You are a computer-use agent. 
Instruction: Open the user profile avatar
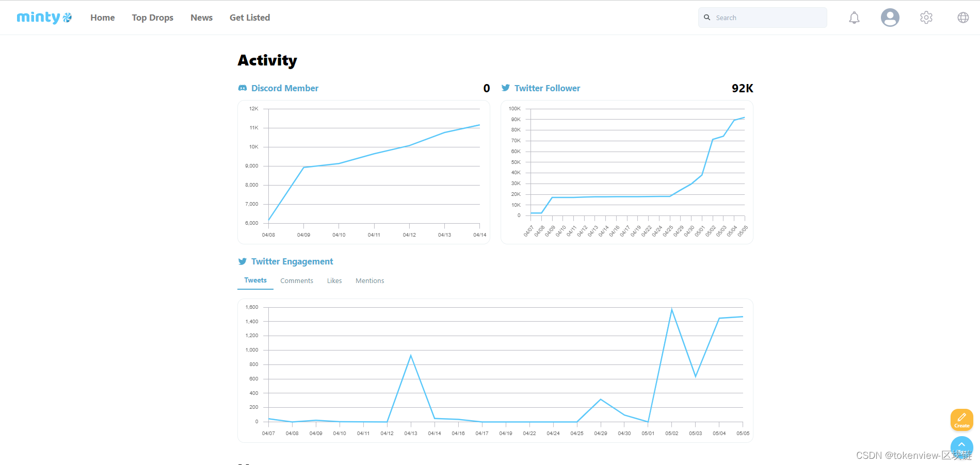click(x=890, y=18)
